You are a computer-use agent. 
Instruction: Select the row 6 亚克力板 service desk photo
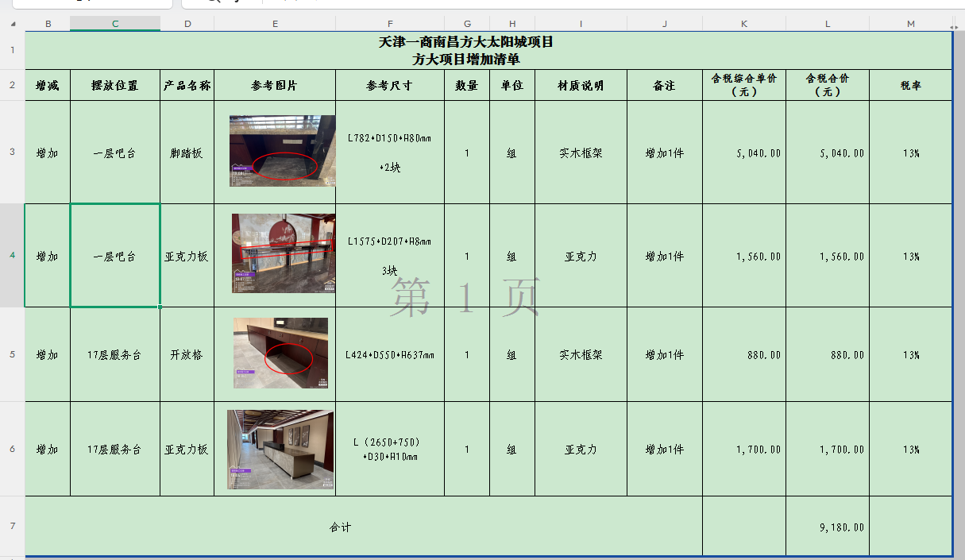(x=280, y=450)
